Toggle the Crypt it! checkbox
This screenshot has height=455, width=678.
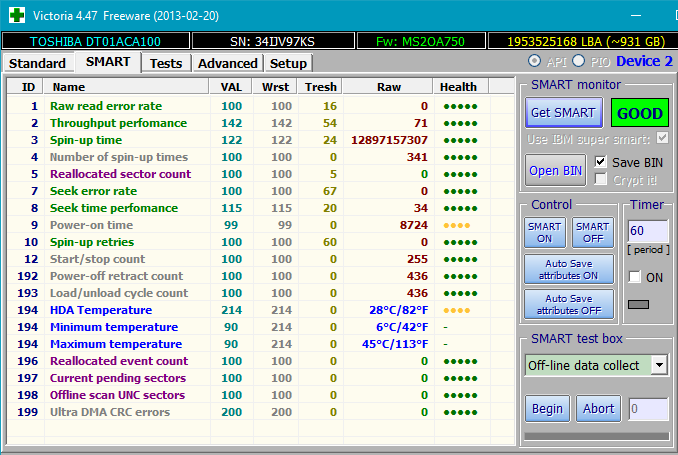(x=600, y=179)
